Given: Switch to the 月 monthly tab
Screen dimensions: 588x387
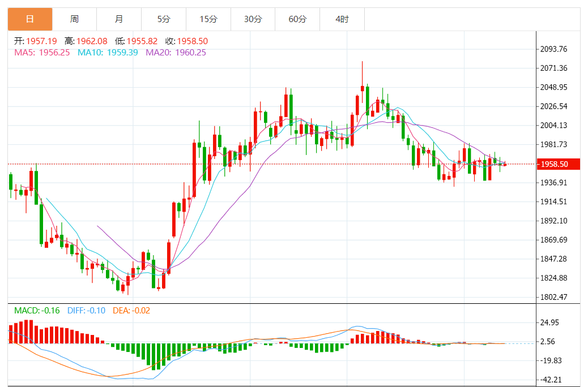Looking at the screenshot, I should click(x=119, y=19).
